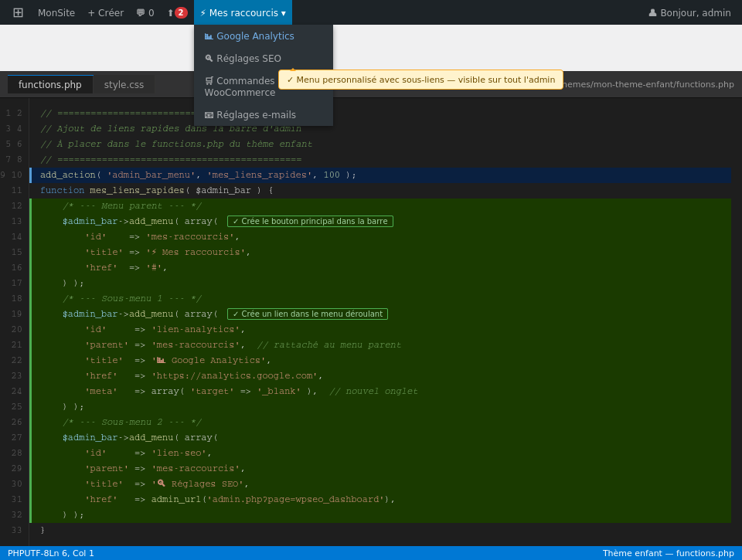Viewport: 742px width, 560px height.
Task: Click the 'Menu parent' comment line
Action: coord(132,205)
